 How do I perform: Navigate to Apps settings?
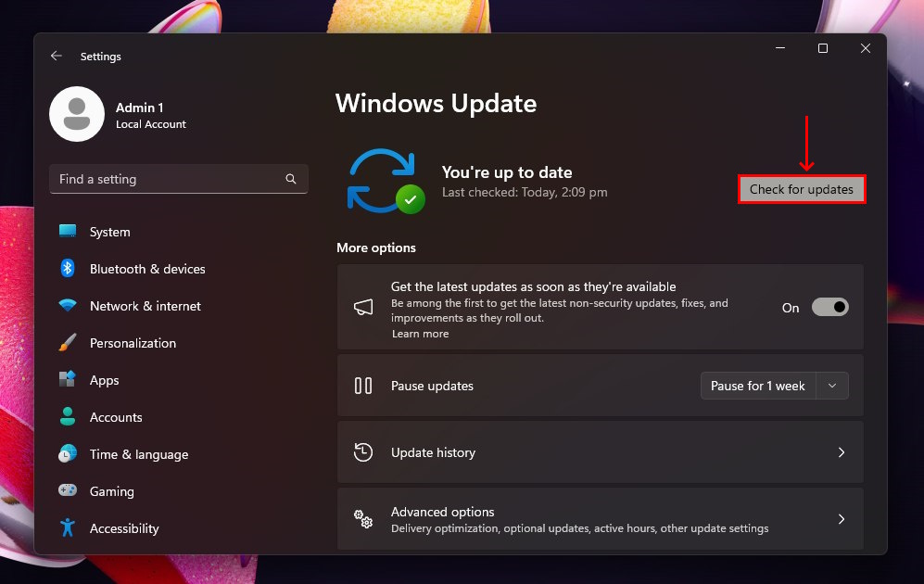pyautogui.click(x=105, y=381)
